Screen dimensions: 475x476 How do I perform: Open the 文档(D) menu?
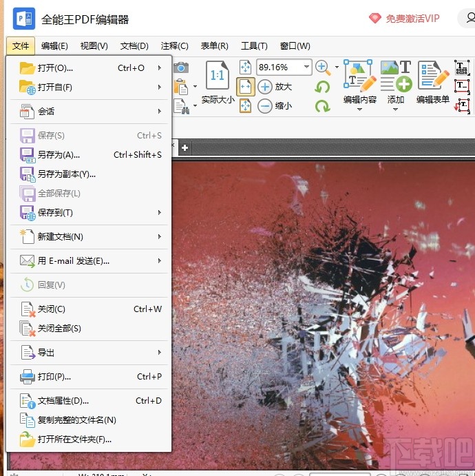pos(134,46)
